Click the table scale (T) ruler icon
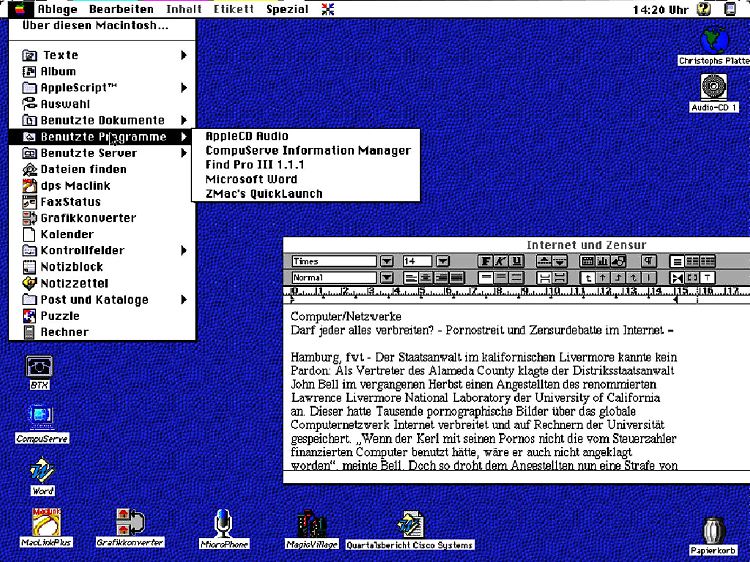This screenshot has width=750, height=562. click(x=707, y=277)
